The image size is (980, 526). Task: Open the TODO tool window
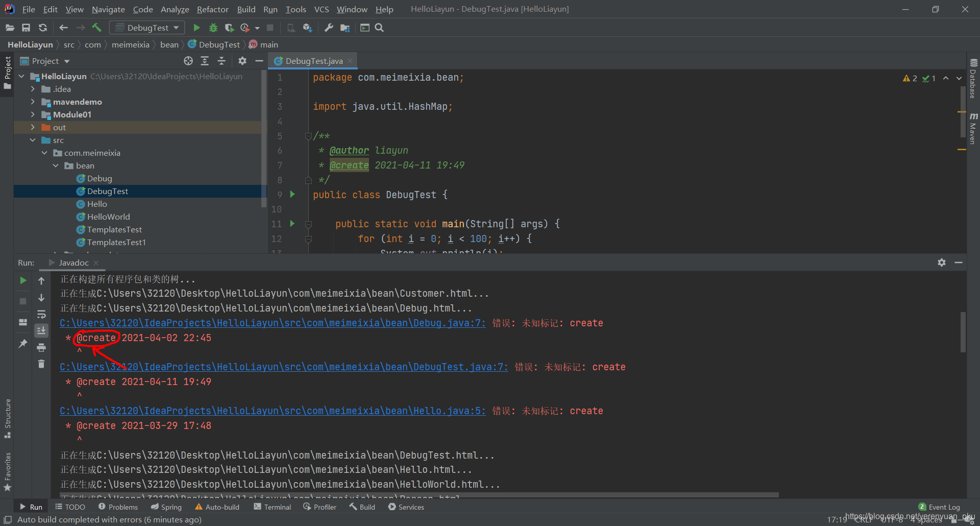tap(70, 507)
